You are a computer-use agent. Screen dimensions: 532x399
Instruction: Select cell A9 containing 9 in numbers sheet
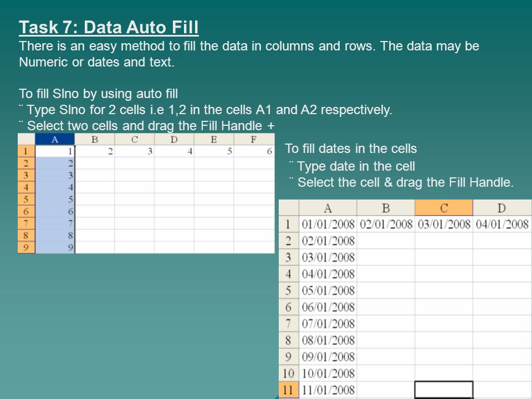(55, 247)
